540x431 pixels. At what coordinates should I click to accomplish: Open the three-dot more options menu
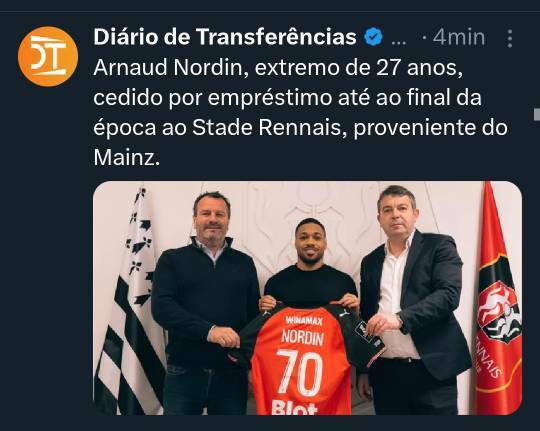coord(510,38)
